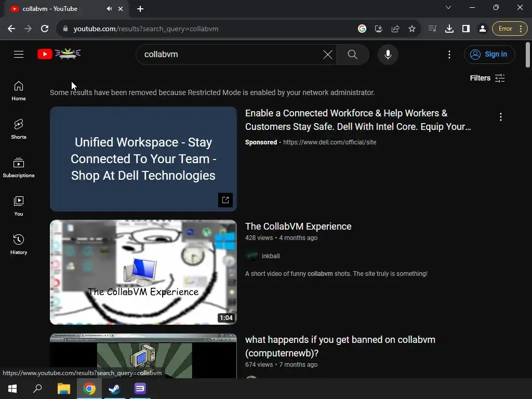The height and width of the screenshot is (399, 532).
Task: Open YouTube settings three-dot menu
Action: pos(449,54)
